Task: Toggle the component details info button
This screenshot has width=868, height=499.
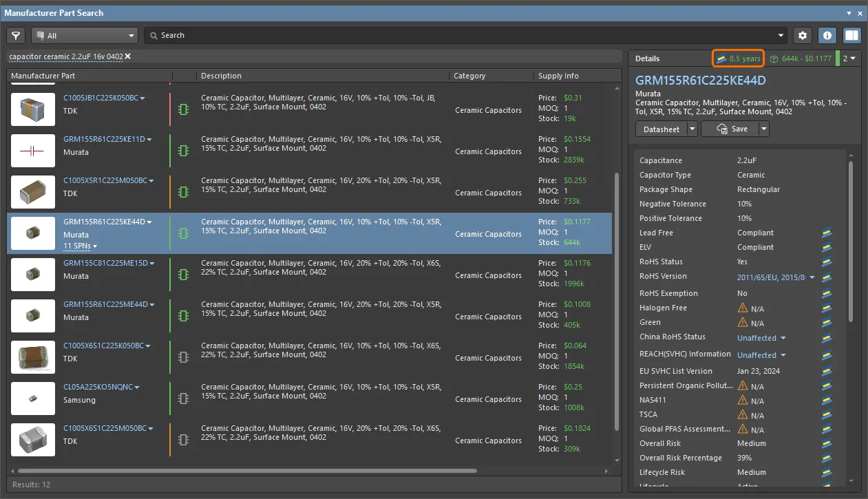Action: [x=827, y=36]
